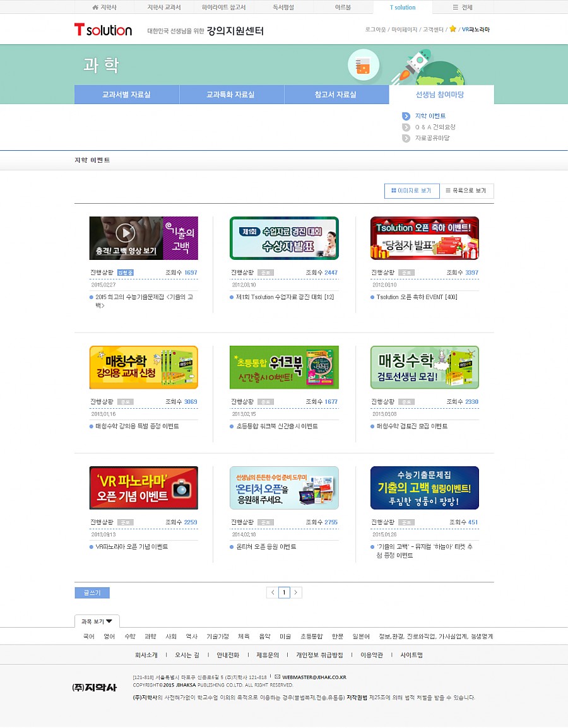Open the VR파노라마 link in header
This screenshot has width=568, height=728.
(475, 30)
